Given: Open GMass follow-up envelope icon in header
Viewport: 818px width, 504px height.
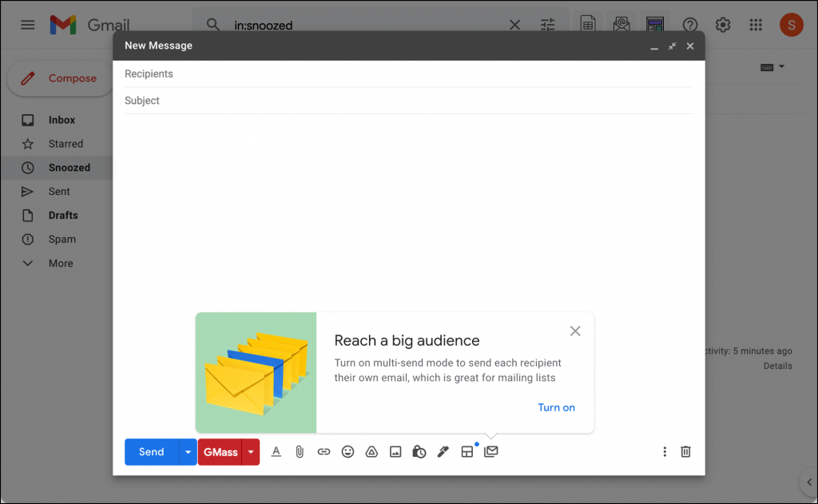Looking at the screenshot, I should click(x=621, y=24).
